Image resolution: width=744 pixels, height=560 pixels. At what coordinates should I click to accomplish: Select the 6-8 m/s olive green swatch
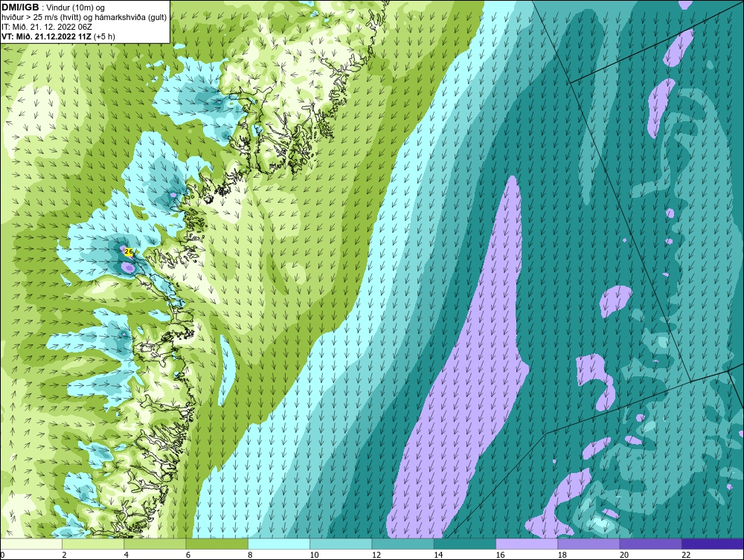pyautogui.click(x=217, y=544)
